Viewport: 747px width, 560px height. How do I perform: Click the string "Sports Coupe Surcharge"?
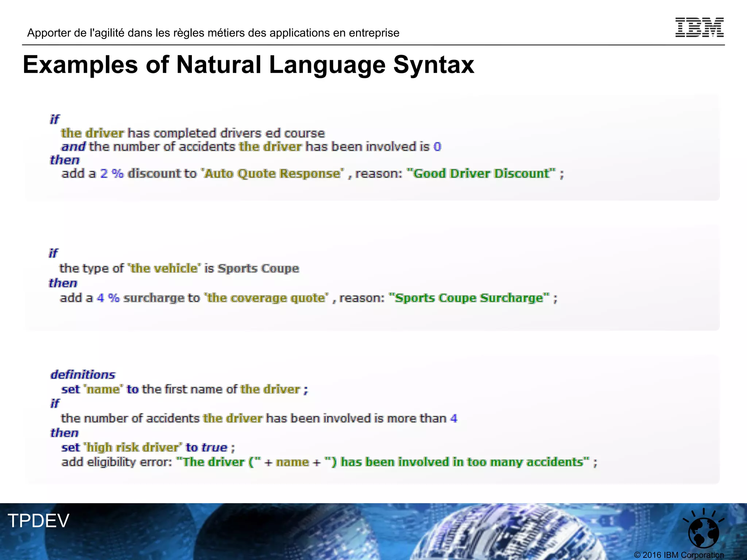click(x=469, y=298)
